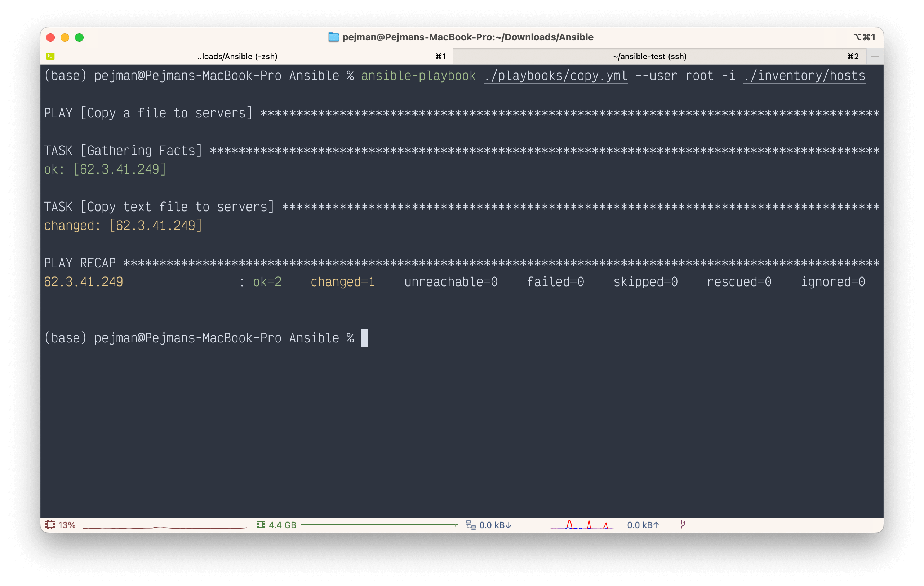Click the 'unreachable=0' recap value
The height and width of the screenshot is (586, 924).
tap(451, 282)
